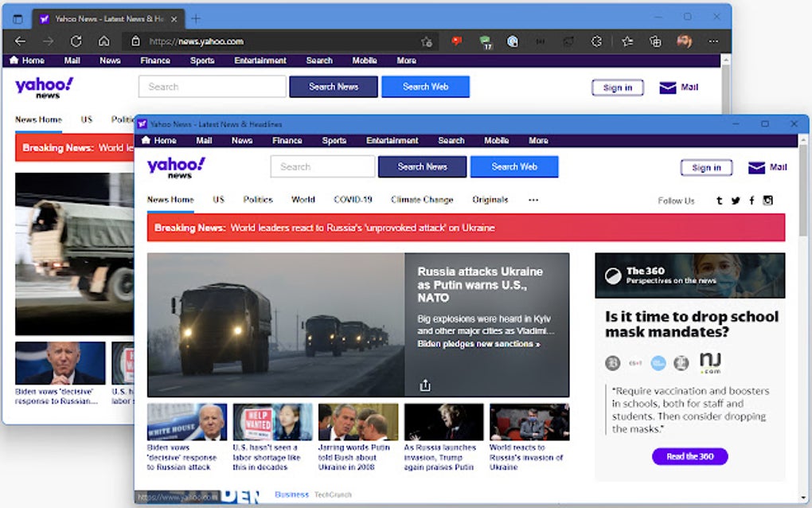This screenshot has height=508, width=812.
Task: Follow Yahoo News on Twitter
Action: [736, 200]
